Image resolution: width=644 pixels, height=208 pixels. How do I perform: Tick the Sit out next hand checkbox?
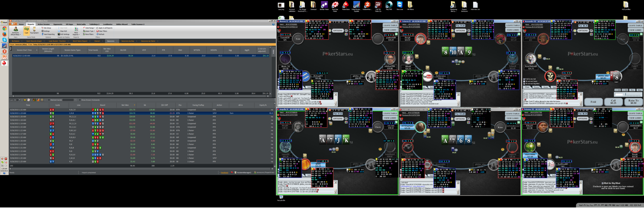point(524,81)
